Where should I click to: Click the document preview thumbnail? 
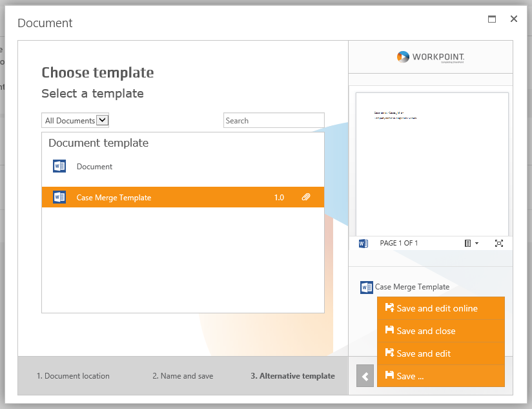pos(432,164)
